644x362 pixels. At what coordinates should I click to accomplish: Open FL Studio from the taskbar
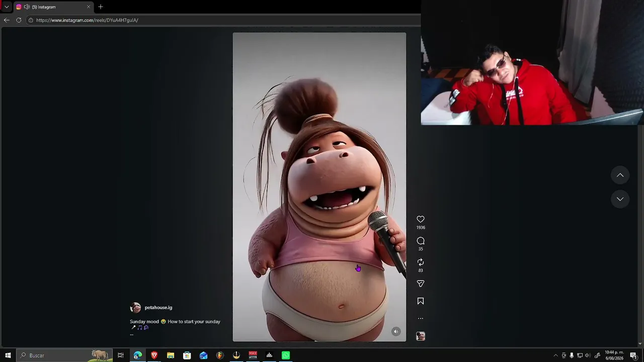coord(220,355)
